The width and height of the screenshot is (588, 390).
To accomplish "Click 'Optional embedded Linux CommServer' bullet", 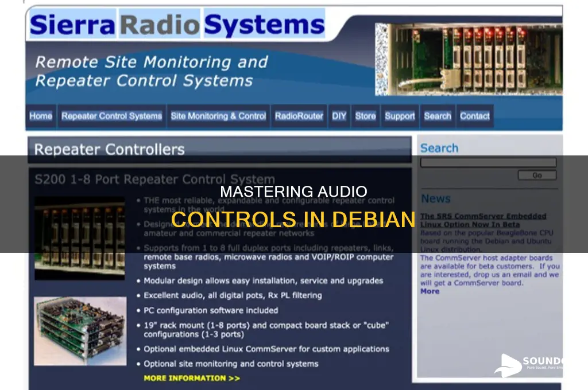I will 266,349.
